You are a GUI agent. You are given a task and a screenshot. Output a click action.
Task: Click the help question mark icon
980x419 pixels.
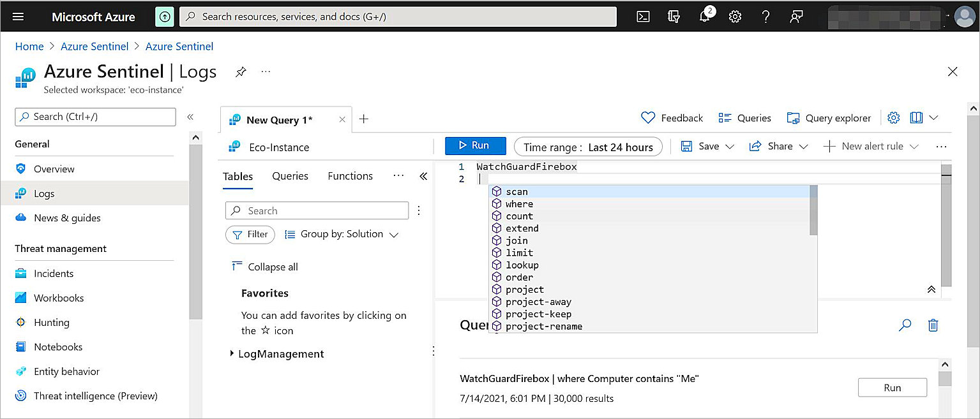pyautogui.click(x=765, y=17)
